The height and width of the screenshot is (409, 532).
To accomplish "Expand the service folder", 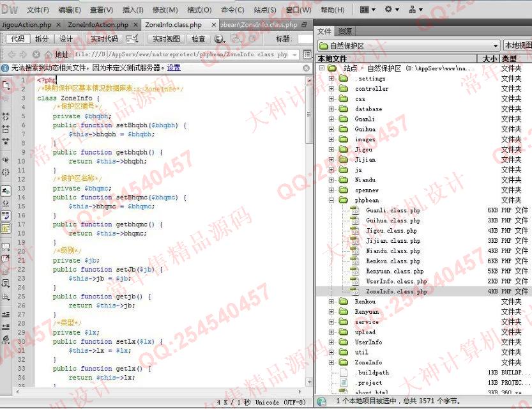I will coord(331,322).
